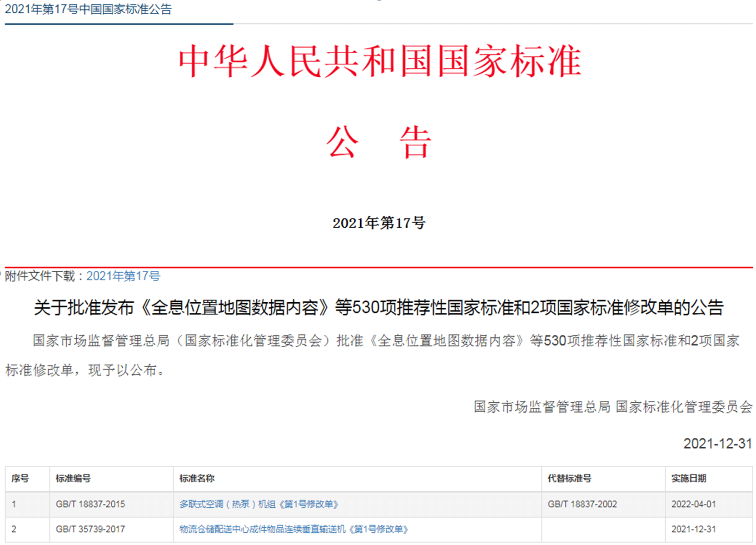The width and height of the screenshot is (756, 545).
Task: Click the GB/T 35739-2017 standard number cell
Action: point(90,529)
